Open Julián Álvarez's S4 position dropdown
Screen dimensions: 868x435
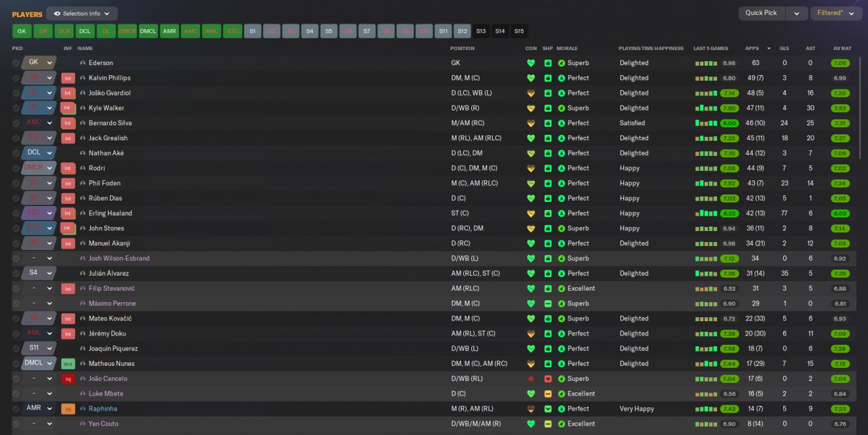(40, 273)
